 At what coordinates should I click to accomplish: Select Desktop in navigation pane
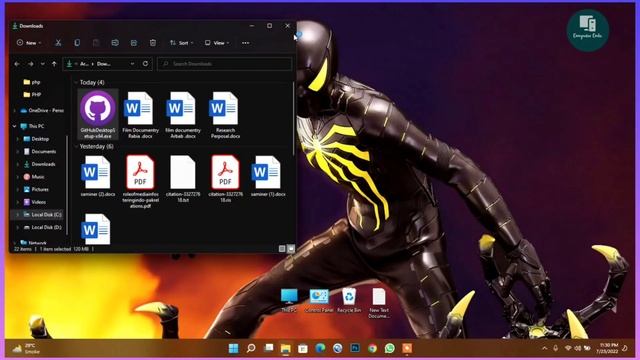pos(36,139)
